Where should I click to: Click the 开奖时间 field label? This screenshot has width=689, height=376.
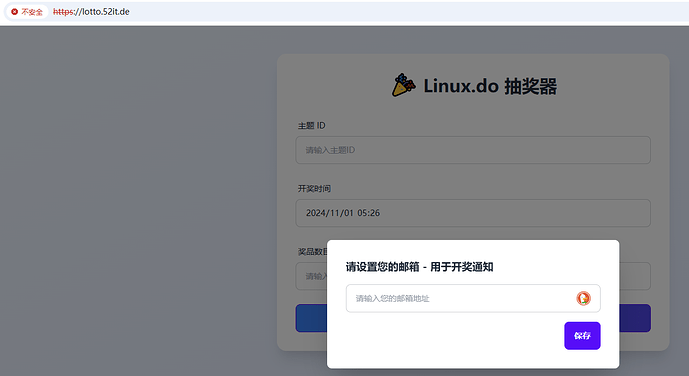point(314,188)
